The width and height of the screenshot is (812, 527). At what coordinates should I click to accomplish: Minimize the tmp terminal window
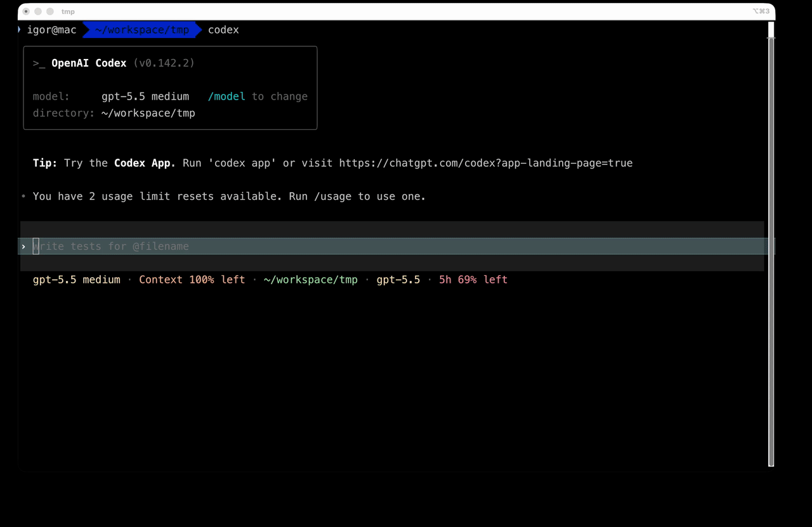pyautogui.click(x=38, y=11)
